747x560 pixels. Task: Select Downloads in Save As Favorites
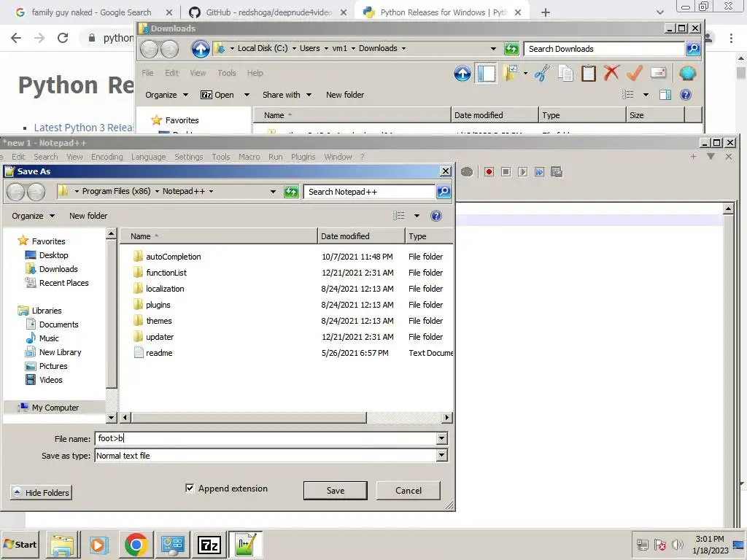(x=58, y=269)
